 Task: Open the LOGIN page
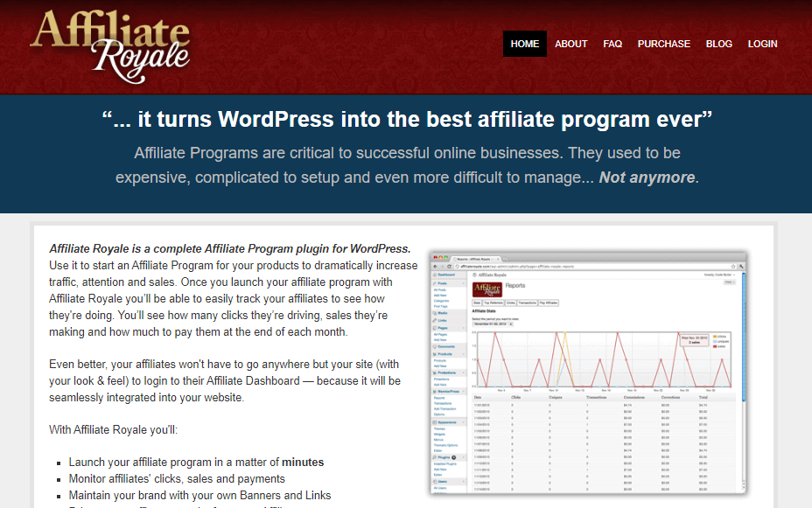pyautogui.click(x=762, y=44)
